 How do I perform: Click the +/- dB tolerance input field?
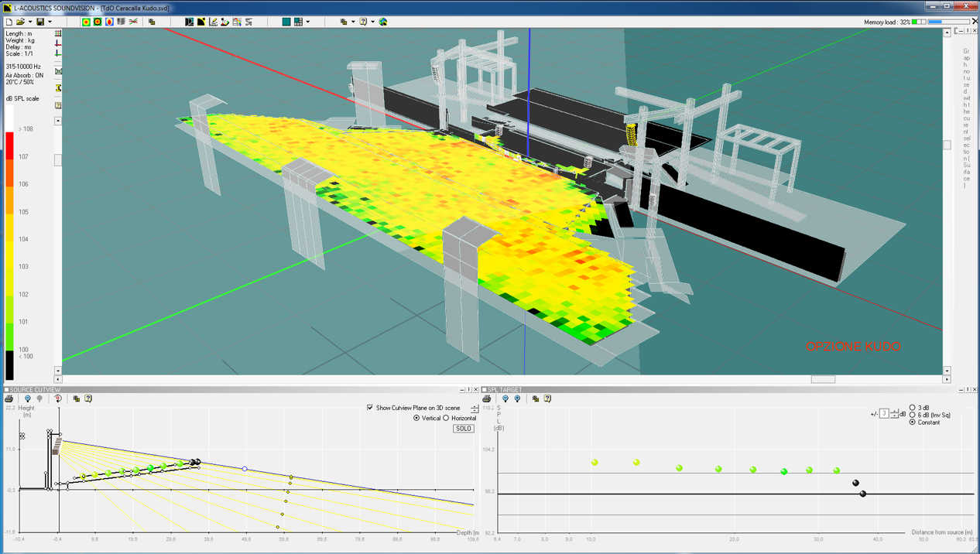[883, 414]
